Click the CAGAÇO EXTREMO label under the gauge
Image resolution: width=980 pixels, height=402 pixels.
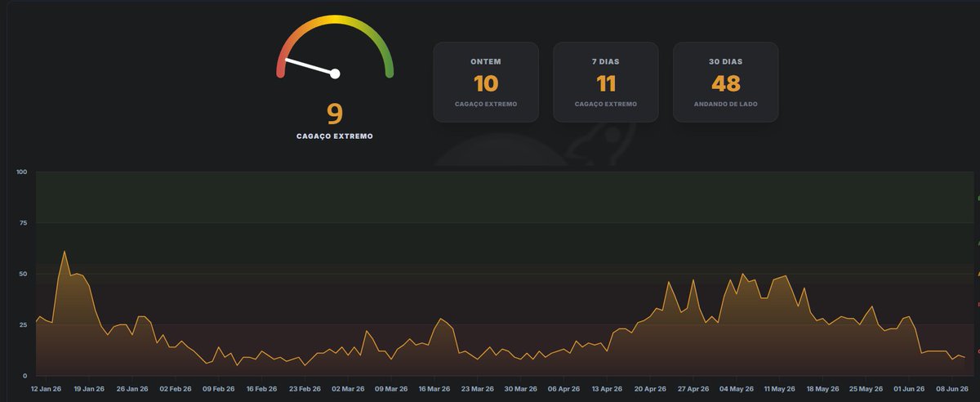point(335,136)
